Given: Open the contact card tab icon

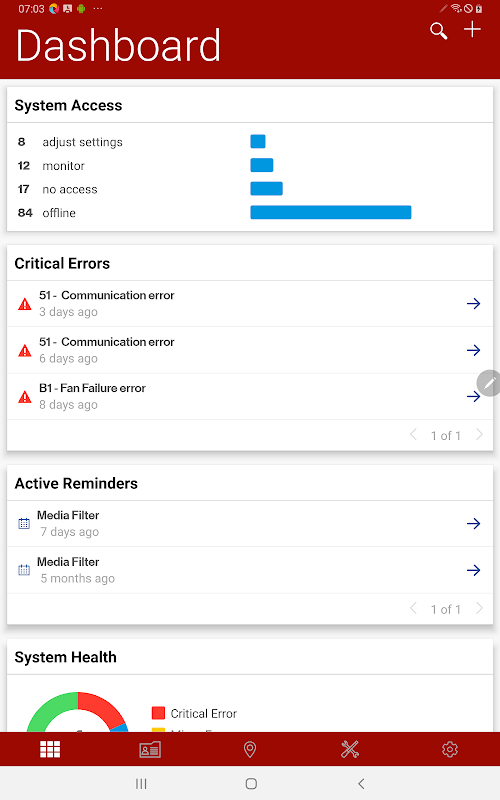Looking at the screenshot, I should pos(150,749).
